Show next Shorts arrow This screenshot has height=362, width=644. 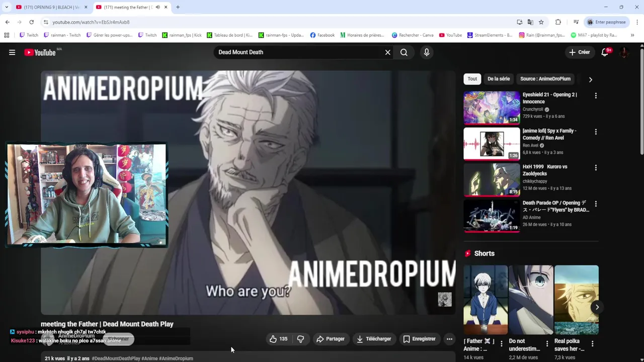click(597, 307)
